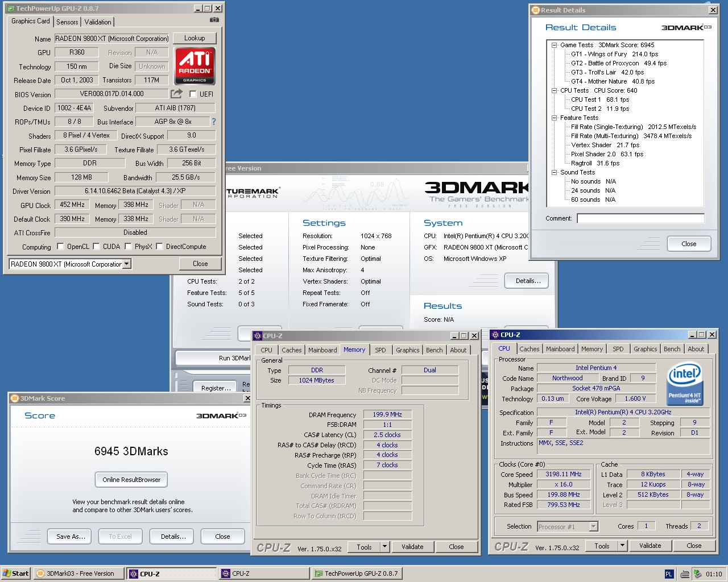Click into the Comment input field

pos(640,218)
